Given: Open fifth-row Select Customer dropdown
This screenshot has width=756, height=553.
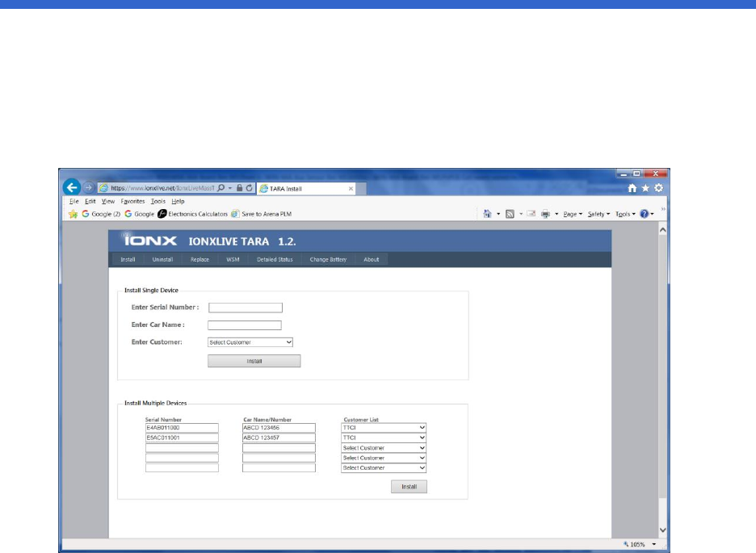Looking at the screenshot, I should [x=384, y=467].
